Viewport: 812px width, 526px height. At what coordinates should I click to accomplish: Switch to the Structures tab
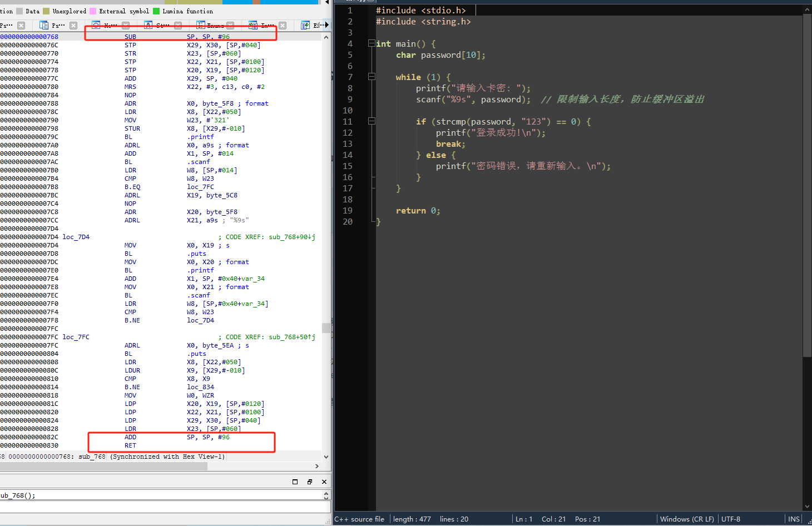(x=163, y=26)
